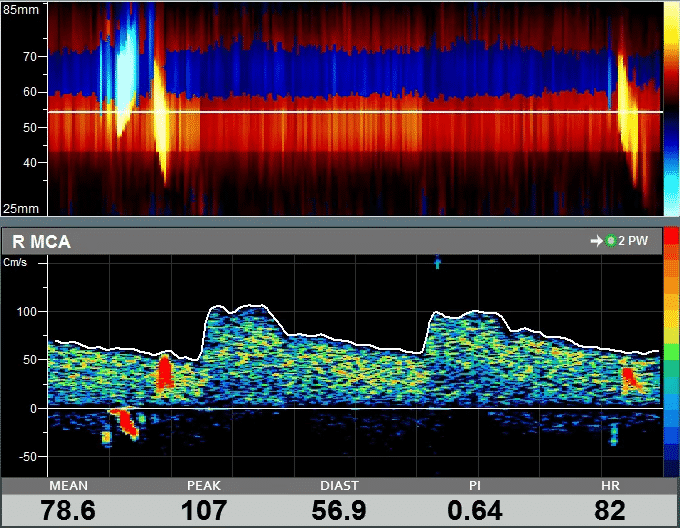The image size is (680, 528).
Task: Click the 70 depth scale mark
Action: pos(30,56)
